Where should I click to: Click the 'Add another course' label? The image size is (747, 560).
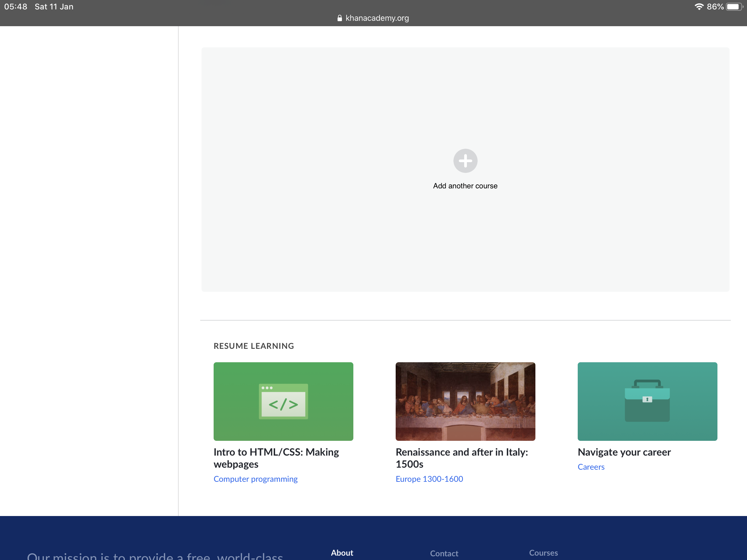(x=465, y=186)
